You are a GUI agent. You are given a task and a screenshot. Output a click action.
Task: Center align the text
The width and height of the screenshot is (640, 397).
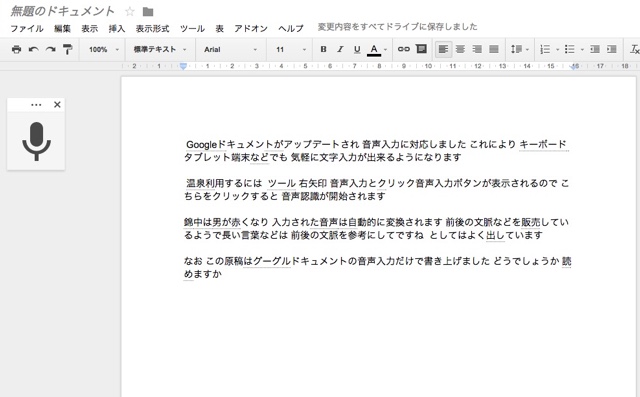pyautogui.click(x=460, y=49)
